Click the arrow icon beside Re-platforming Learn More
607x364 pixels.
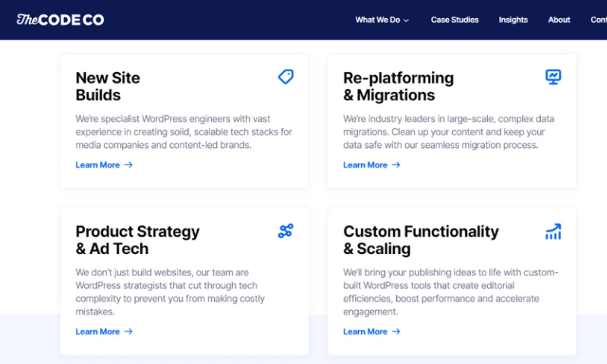[x=396, y=165]
